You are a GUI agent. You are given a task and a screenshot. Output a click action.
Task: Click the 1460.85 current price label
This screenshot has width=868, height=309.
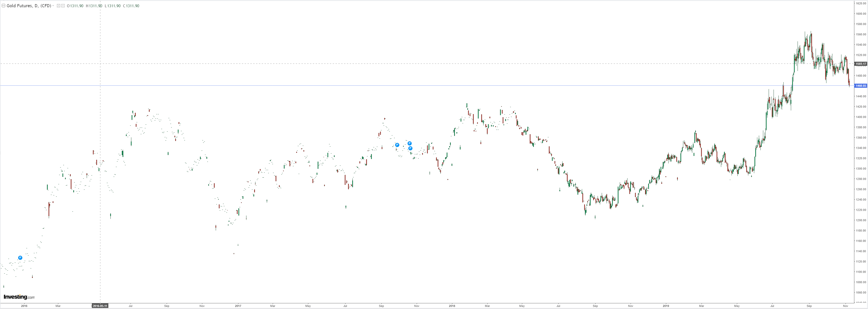pos(861,86)
